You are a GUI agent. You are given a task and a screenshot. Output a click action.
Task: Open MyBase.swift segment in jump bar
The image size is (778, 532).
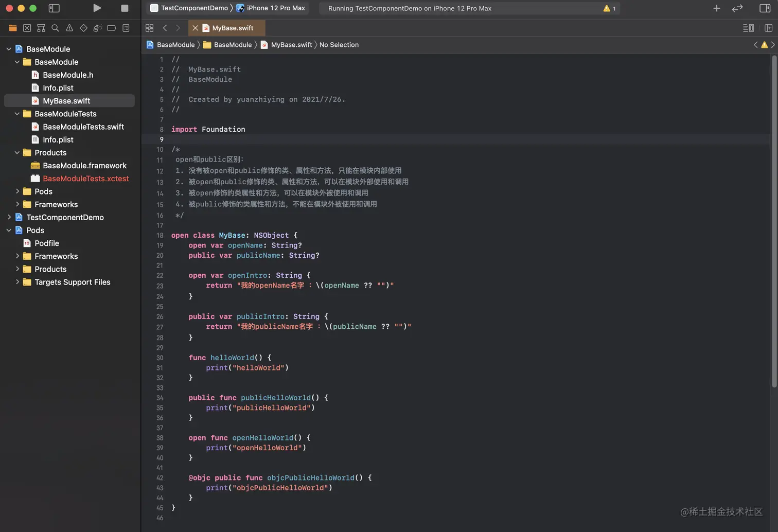click(286, 45)
